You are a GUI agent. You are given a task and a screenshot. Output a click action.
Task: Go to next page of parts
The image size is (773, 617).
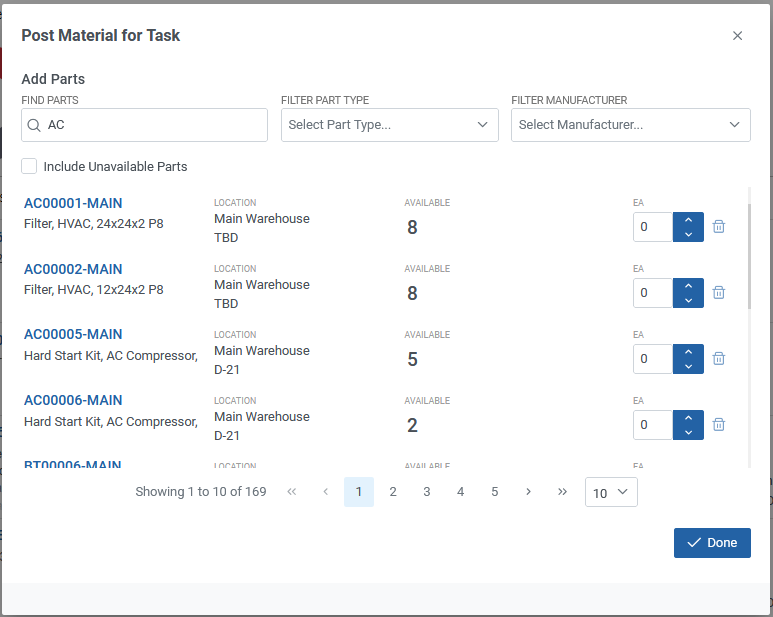(x=528, y=492)
